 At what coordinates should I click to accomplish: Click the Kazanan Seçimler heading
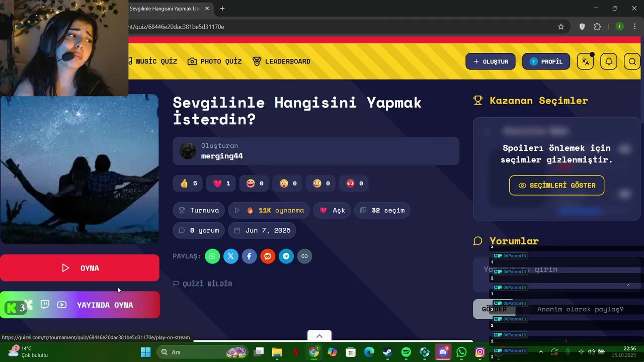(539, 101)
